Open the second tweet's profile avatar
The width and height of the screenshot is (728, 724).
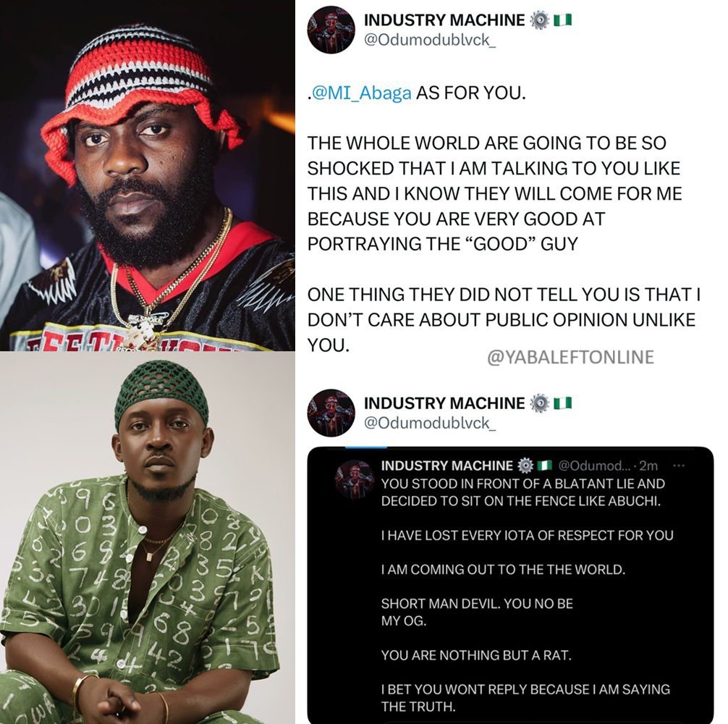[x=331, y=413]
